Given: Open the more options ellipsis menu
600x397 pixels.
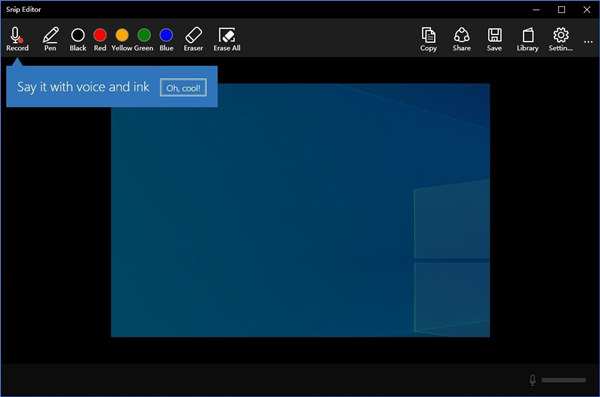Looking at the screenshot, I should pyautogui.click(x=588, y=42).
